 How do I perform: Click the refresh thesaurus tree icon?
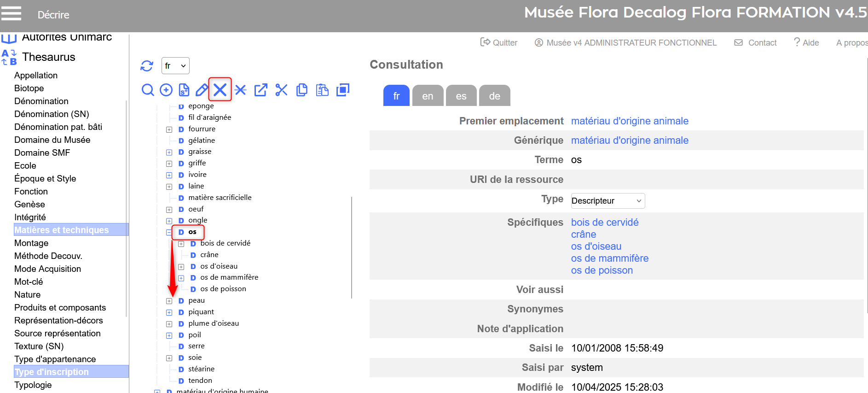[x=147, y=66]
